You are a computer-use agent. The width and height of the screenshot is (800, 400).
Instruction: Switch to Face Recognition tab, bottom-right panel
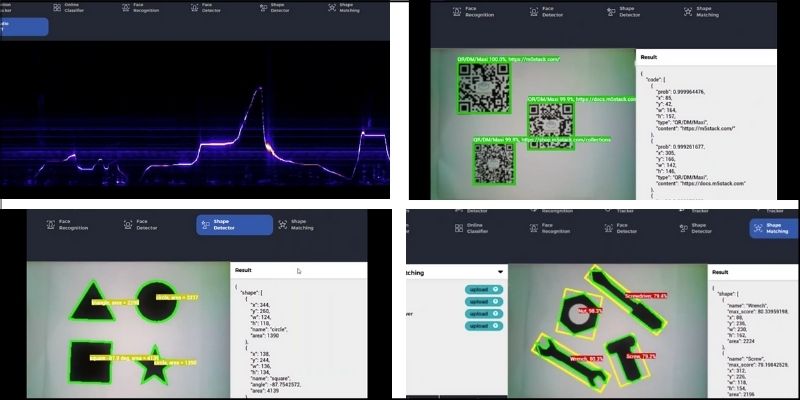[x=548, y=228]
